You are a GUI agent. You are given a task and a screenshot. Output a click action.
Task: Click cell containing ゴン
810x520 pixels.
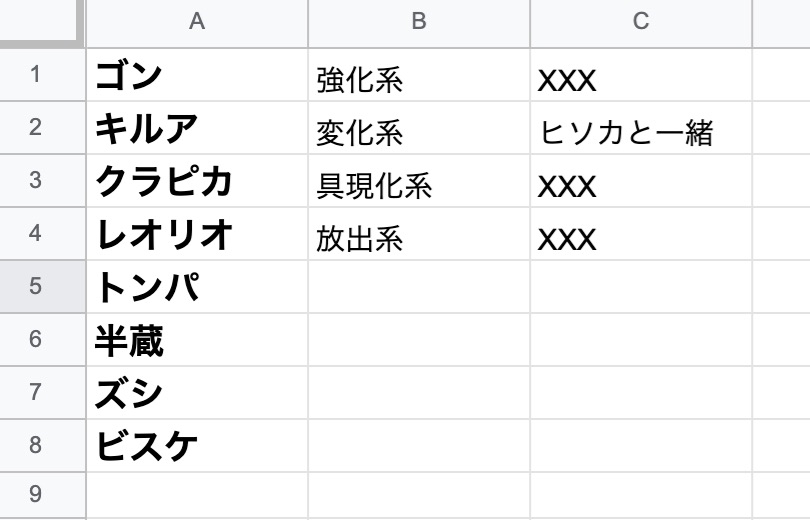tap(197, 75)
